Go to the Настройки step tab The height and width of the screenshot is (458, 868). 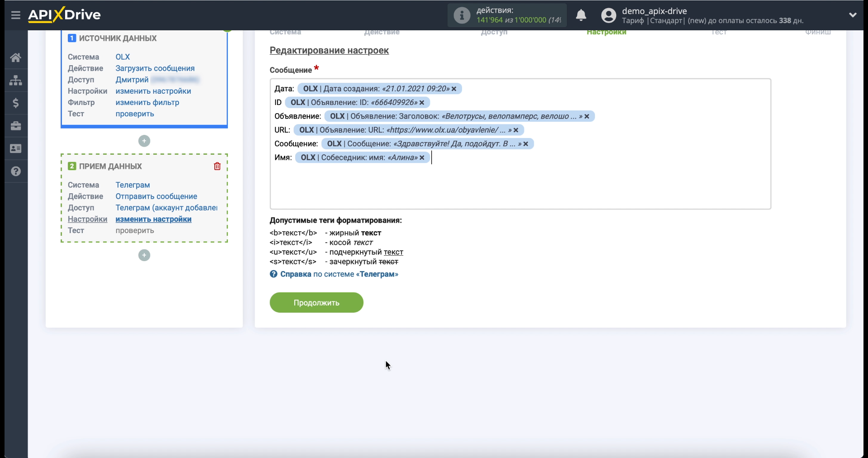pos(606,32)
